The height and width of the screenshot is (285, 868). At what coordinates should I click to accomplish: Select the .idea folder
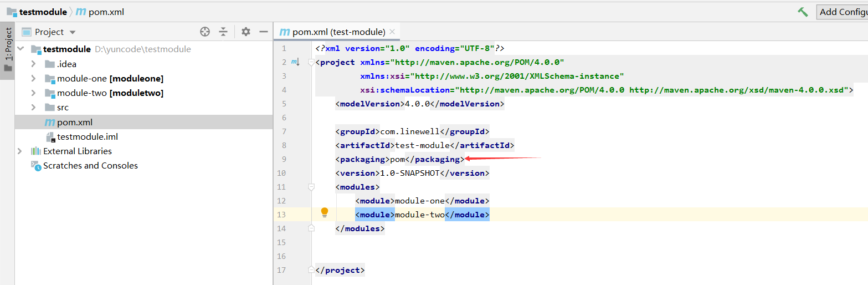66,64
